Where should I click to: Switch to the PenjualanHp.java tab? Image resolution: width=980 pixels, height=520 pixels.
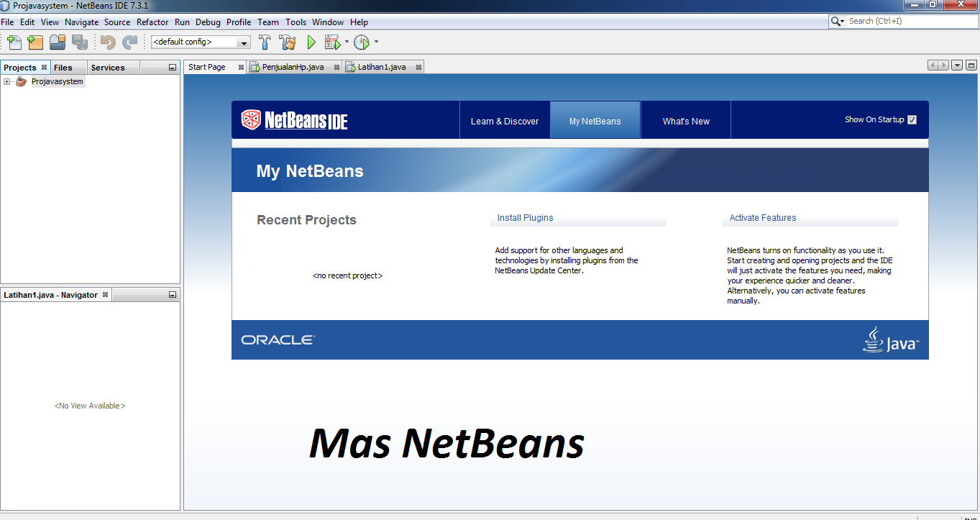click(293, 66)
